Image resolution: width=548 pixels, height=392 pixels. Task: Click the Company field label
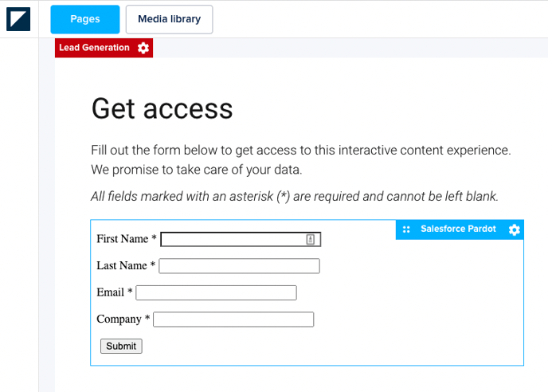[x=119, y=319]
